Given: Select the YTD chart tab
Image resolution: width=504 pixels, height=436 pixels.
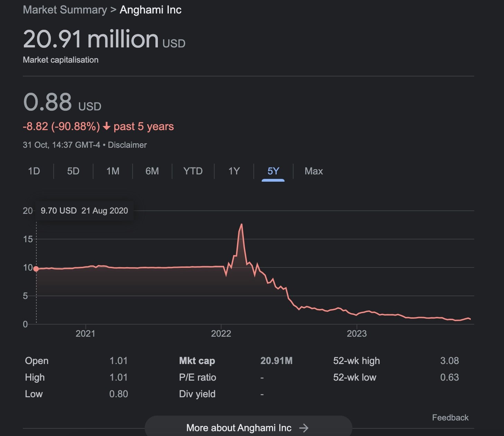Looking at the screenshot, I should [193, 171].
